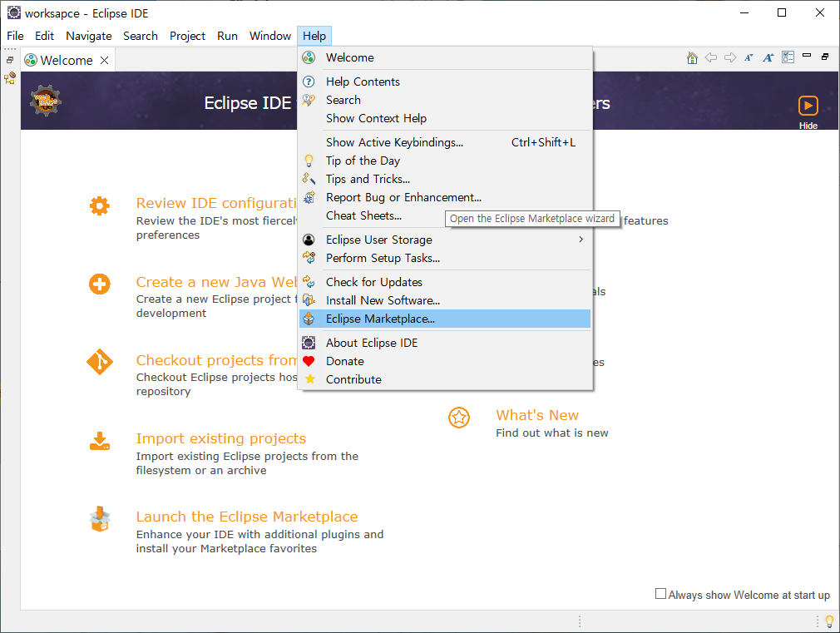Choose Show Active Keybindings entry

pyautogui.click(x=445, y=142)
